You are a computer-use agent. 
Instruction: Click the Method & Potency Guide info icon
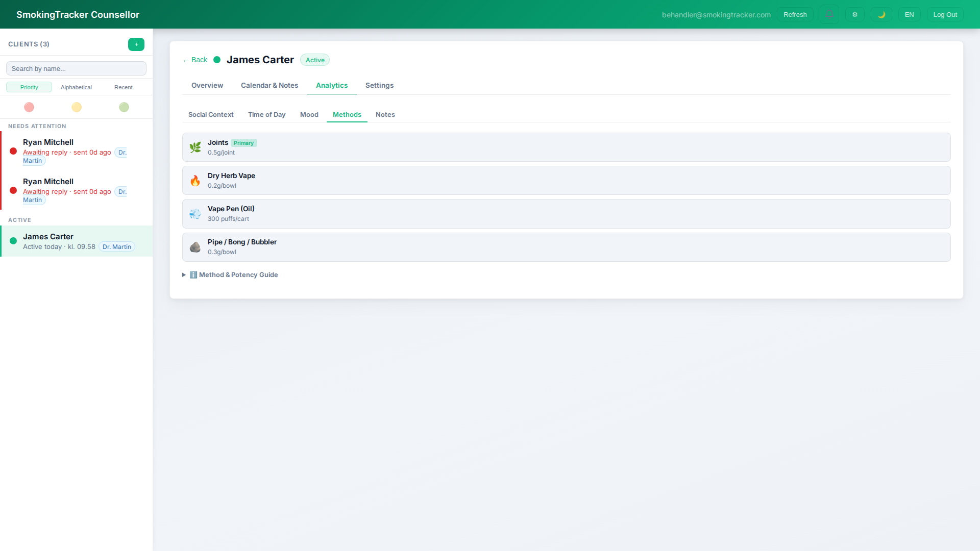193,274
